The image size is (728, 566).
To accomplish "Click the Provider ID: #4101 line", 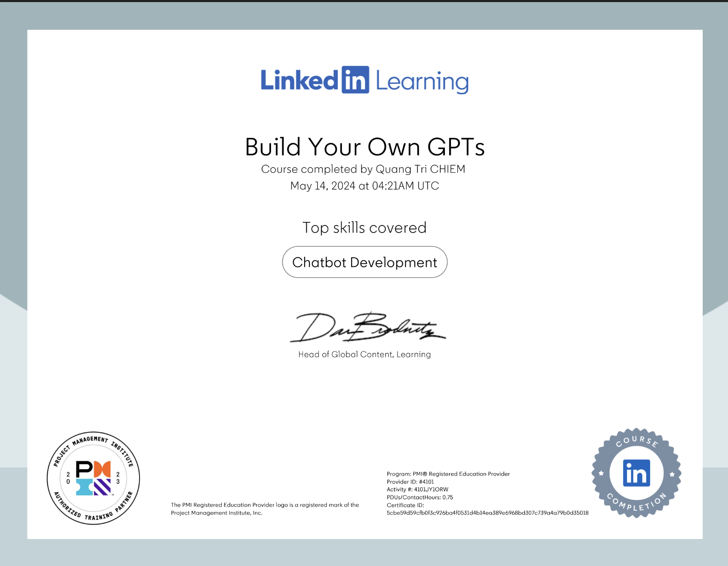I will point(410,482).
